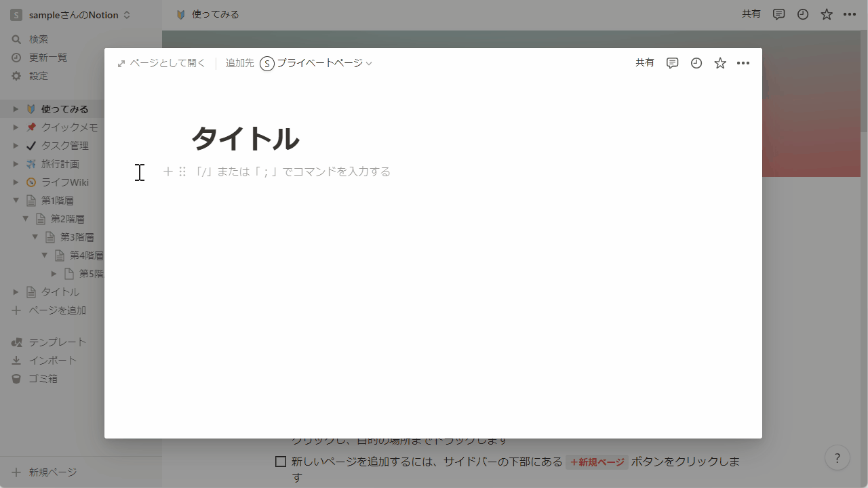Click the six-dot block drag handle

pyautogui.click(x=182, y=171)
